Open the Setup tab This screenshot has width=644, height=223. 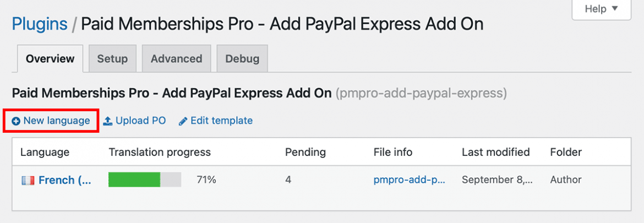(112, 59)
